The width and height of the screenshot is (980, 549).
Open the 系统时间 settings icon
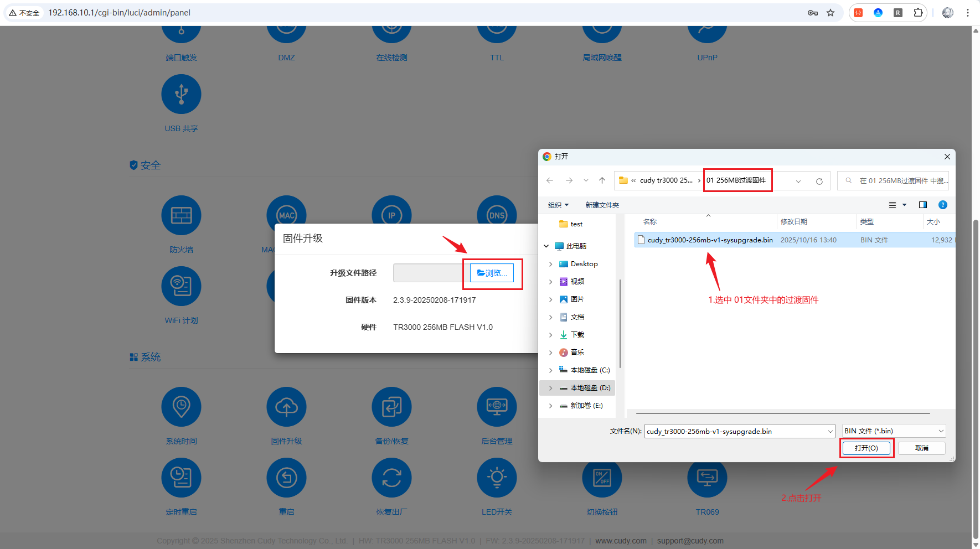181,407
